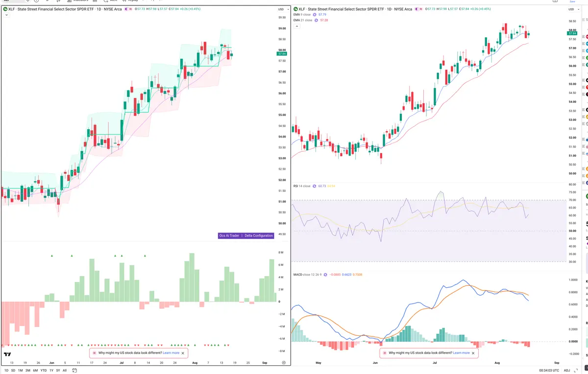
Task: Select the 1D date range
Action: click(6, 371)
